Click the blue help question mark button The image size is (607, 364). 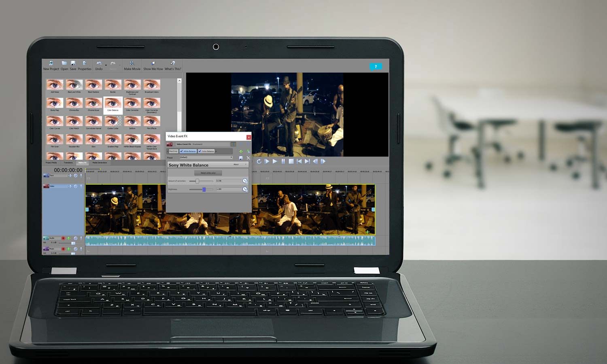pos(376,66)
